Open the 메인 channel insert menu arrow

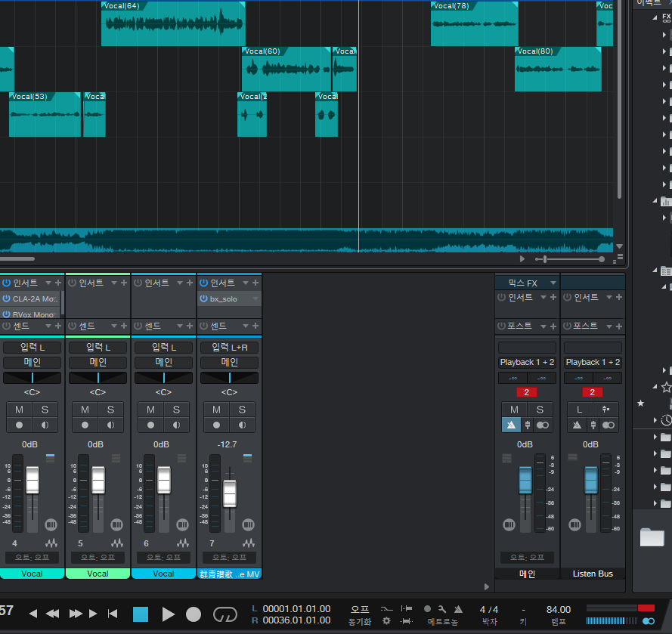(543, 297)
